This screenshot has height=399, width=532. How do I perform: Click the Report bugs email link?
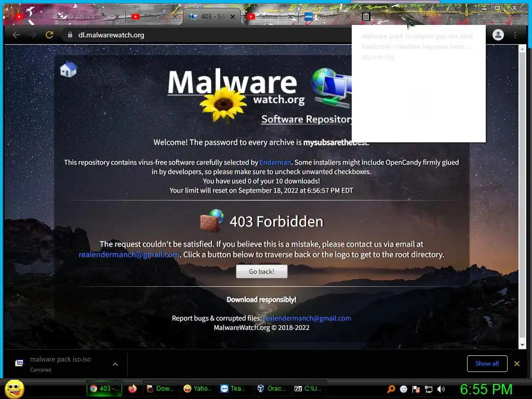point(307,318)
